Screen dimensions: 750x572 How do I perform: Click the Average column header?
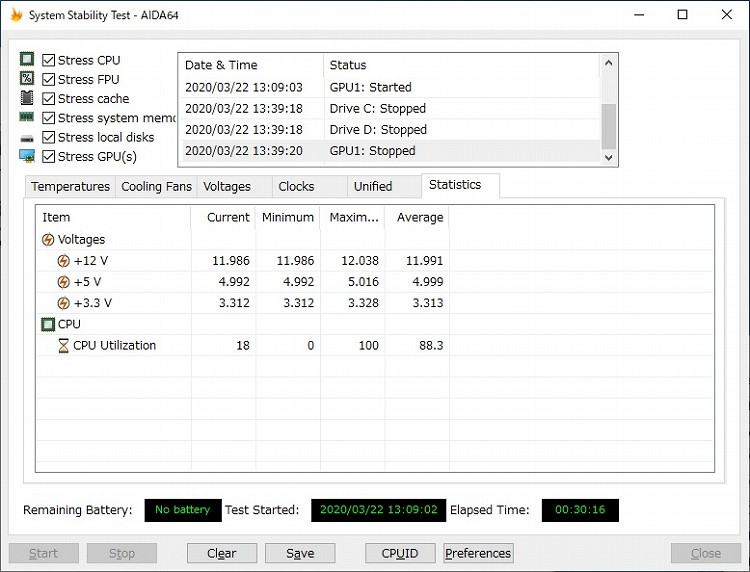[x=420, y=217]
